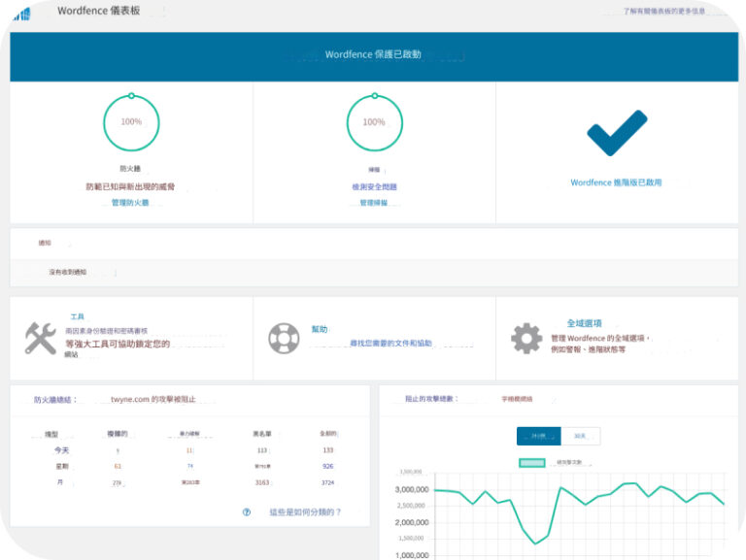Open 管理掃描 manage scan link

(x=374, y=203)
